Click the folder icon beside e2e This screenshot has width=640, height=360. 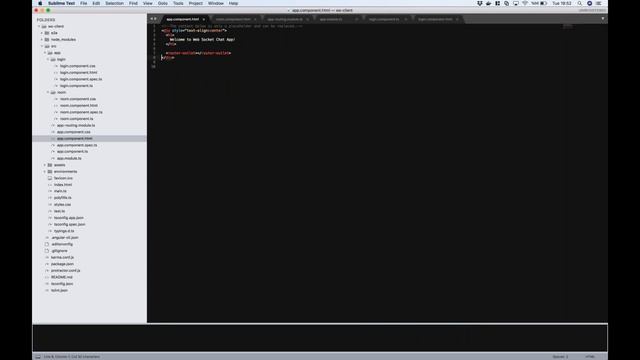(47, 33)
